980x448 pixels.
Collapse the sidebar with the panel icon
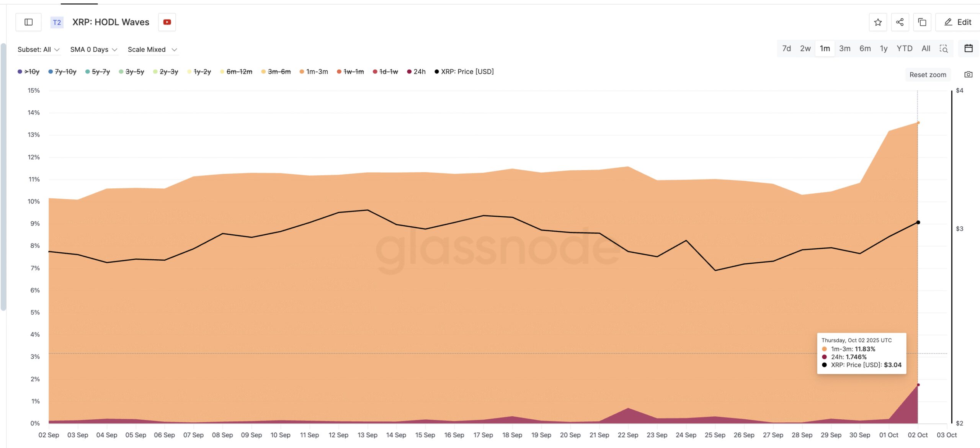click(28, 22)
